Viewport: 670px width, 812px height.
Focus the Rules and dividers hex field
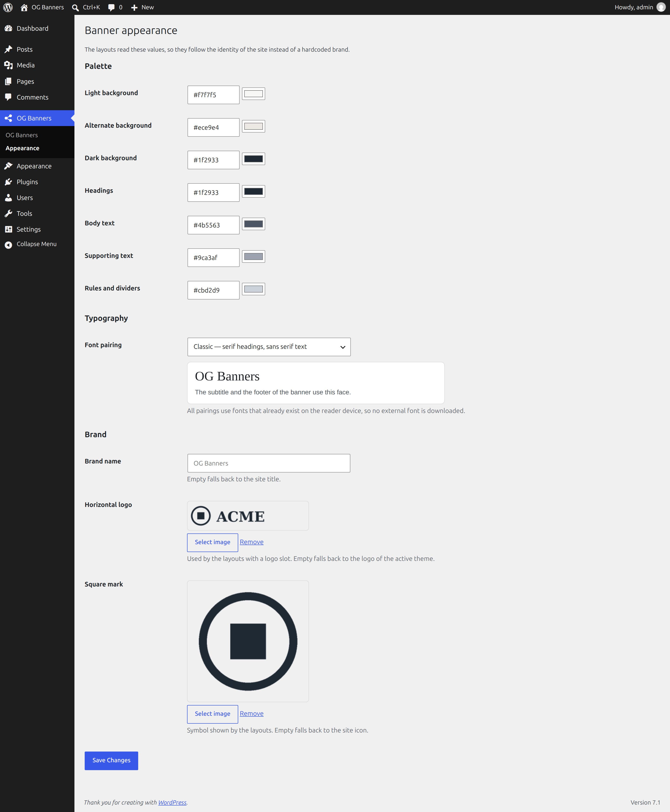coord(213,290)
